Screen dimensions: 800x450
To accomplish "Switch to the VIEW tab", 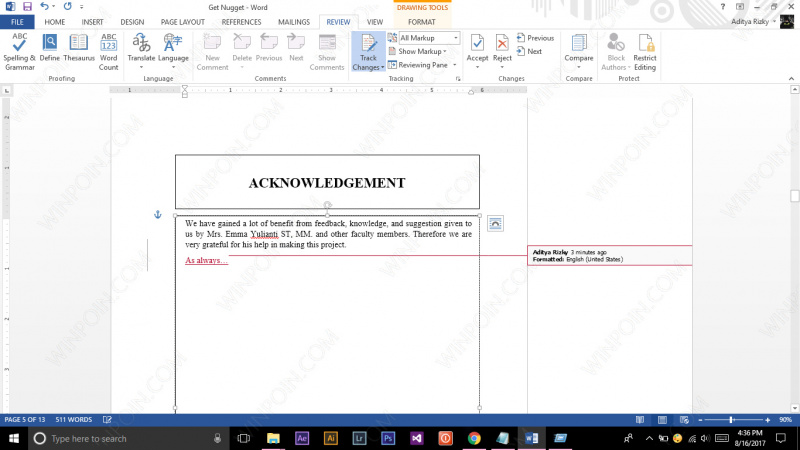I will (x=374, y=22).
